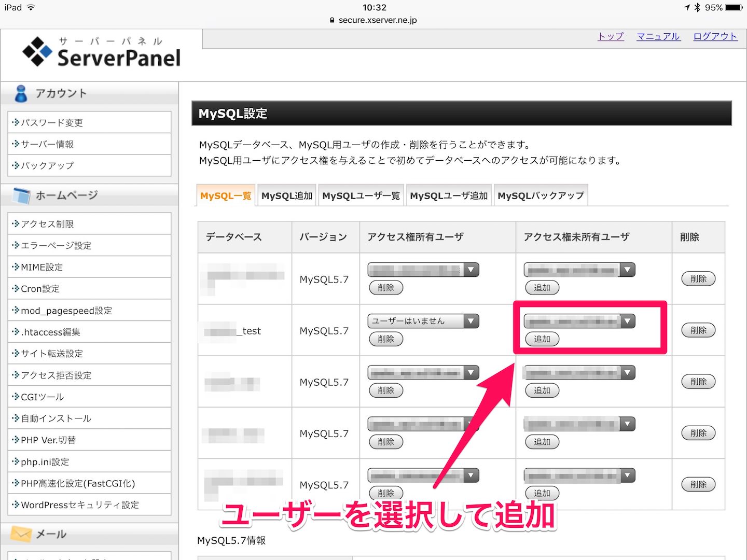Open PHP Ver.切替 menu item
The width and height of the screenshot is (747, 560).
coord(89,440)
